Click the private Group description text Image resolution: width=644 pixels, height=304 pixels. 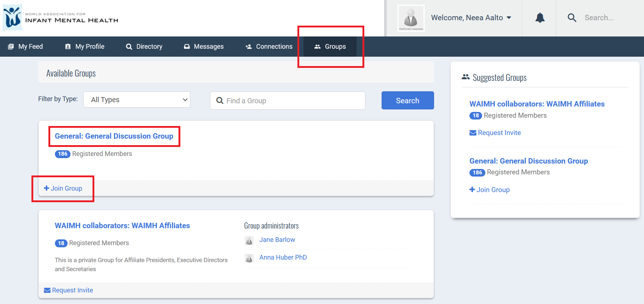click(141, 265)
